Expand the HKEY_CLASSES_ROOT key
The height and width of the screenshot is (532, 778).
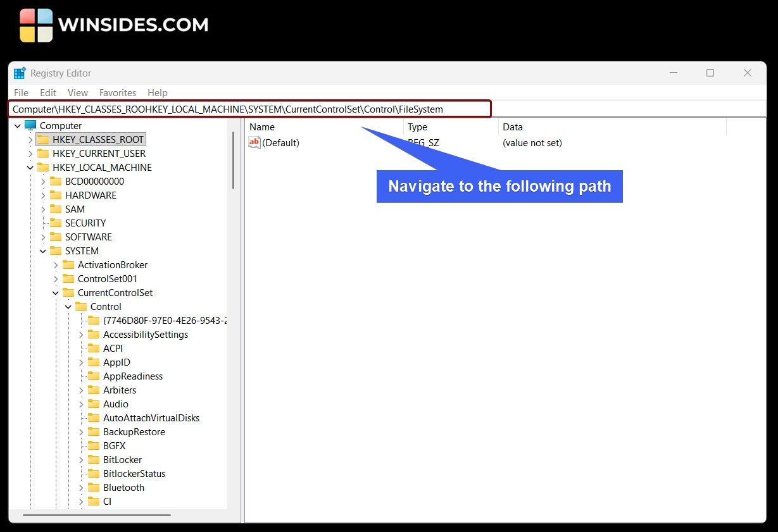pyautogui.click(x=30, y=140)
